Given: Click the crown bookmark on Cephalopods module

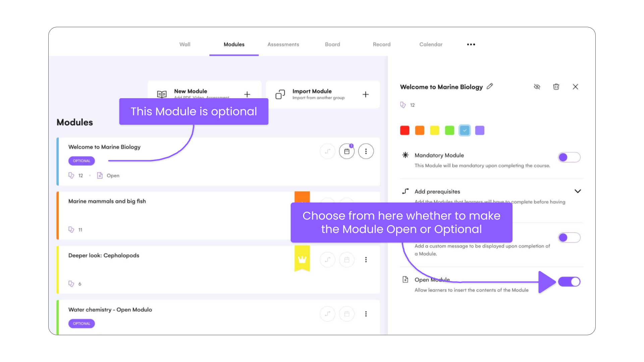Looking at the screenshot, I should click(302, 259).
